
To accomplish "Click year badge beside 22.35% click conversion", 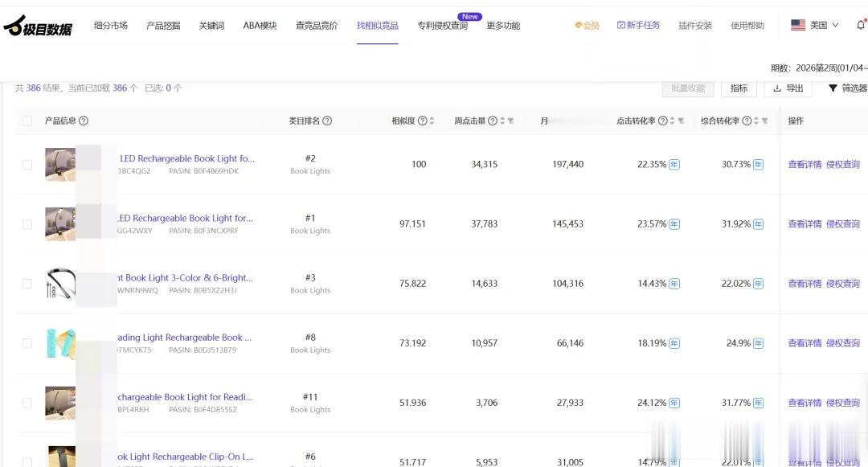I will coord(674,165).
